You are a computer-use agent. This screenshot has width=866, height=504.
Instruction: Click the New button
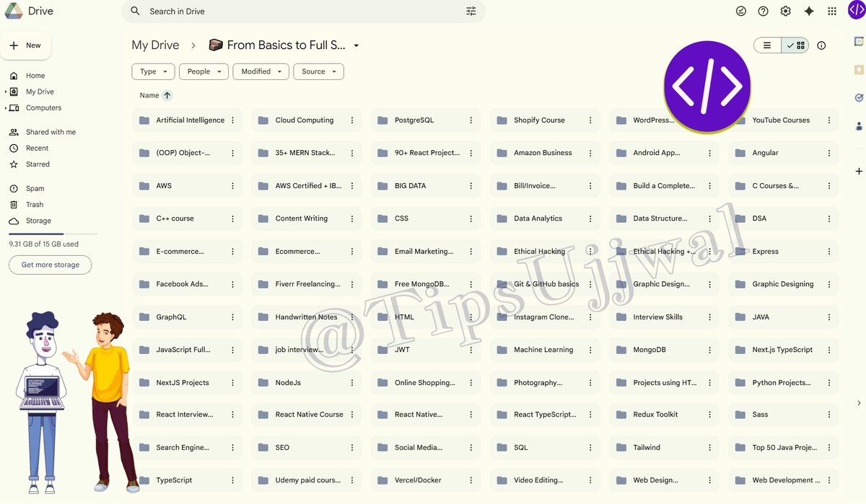(x=26, y=45)
